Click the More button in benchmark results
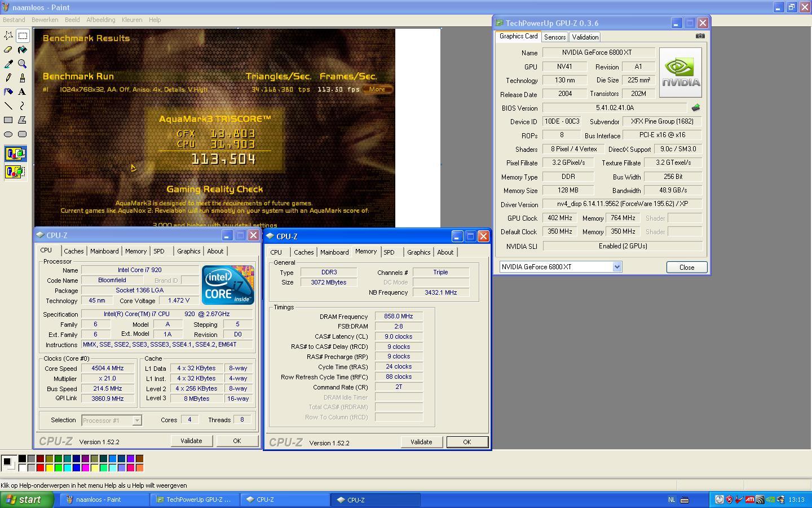 tap(377, 89)
